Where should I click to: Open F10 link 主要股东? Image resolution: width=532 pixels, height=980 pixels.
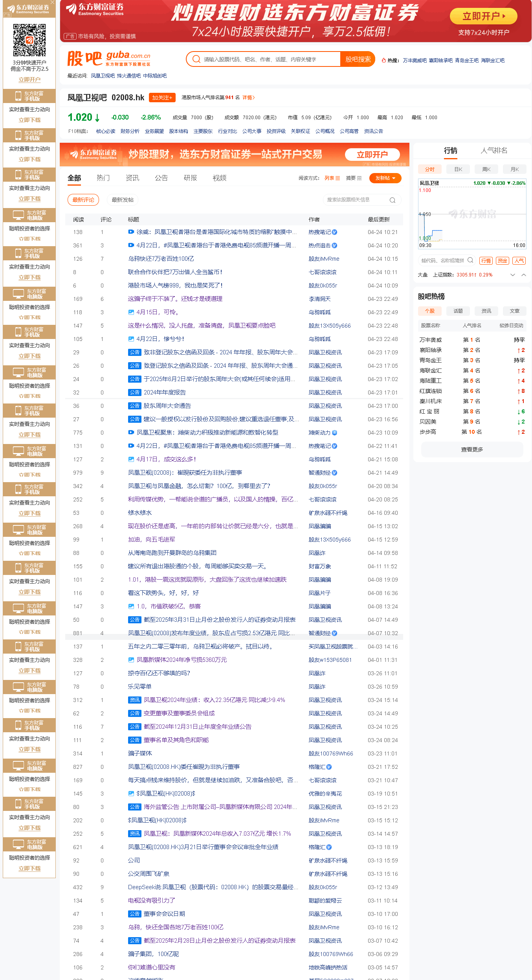tap(203, 131)
